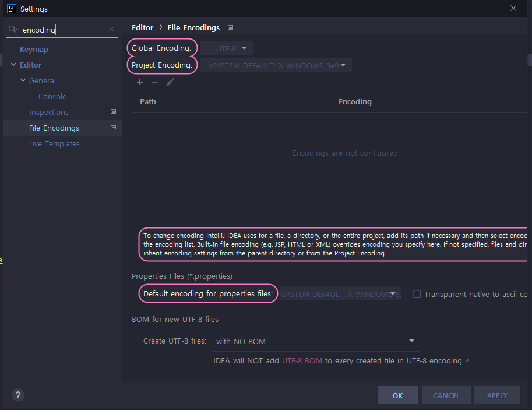Viewport: 532px width, 410px height.
Task: Click the OK button
Action: 397,395
